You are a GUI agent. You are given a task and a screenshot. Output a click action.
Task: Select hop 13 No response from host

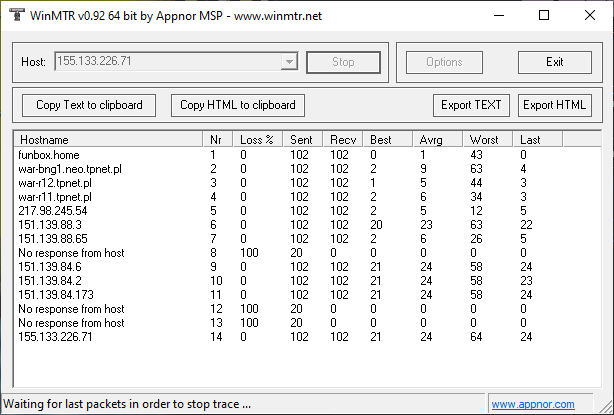(x=307, y=323)
